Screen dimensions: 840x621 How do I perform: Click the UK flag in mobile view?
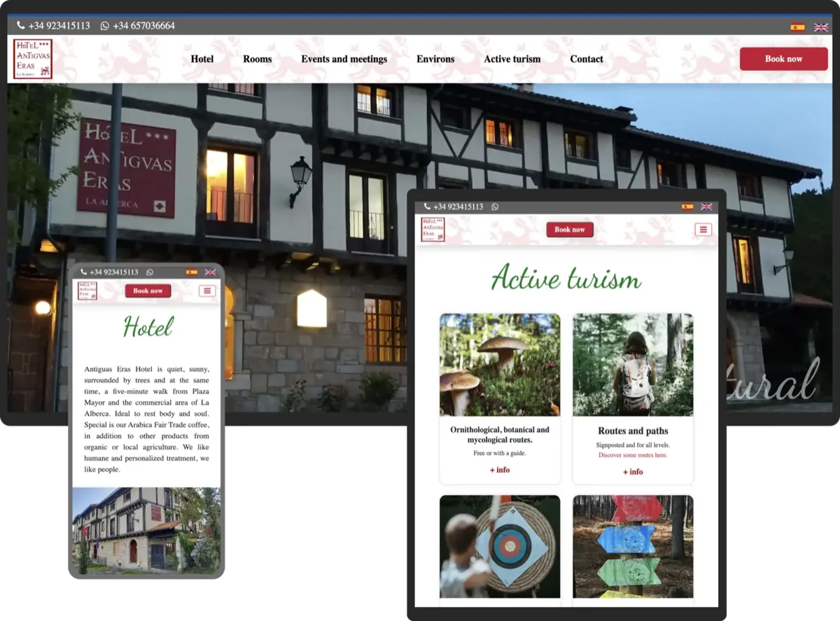[x=209, y=272]
